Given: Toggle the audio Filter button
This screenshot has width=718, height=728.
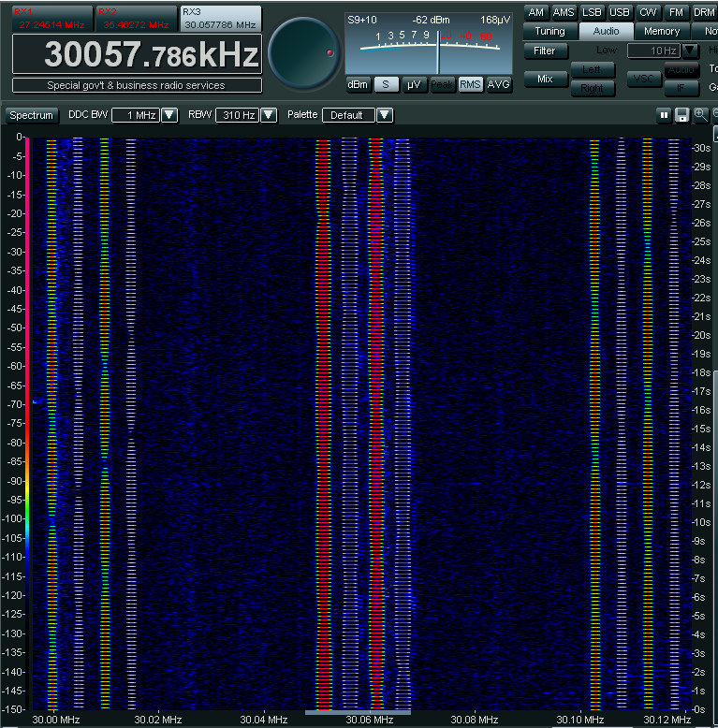Looking at the screenshot, I should 545,51.
